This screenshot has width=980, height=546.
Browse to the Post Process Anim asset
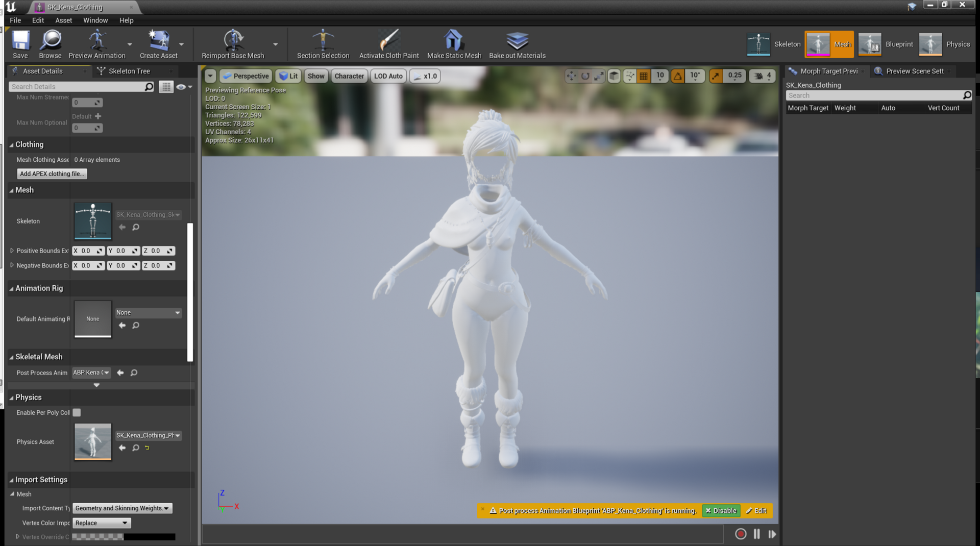click(x=134, y=373)
